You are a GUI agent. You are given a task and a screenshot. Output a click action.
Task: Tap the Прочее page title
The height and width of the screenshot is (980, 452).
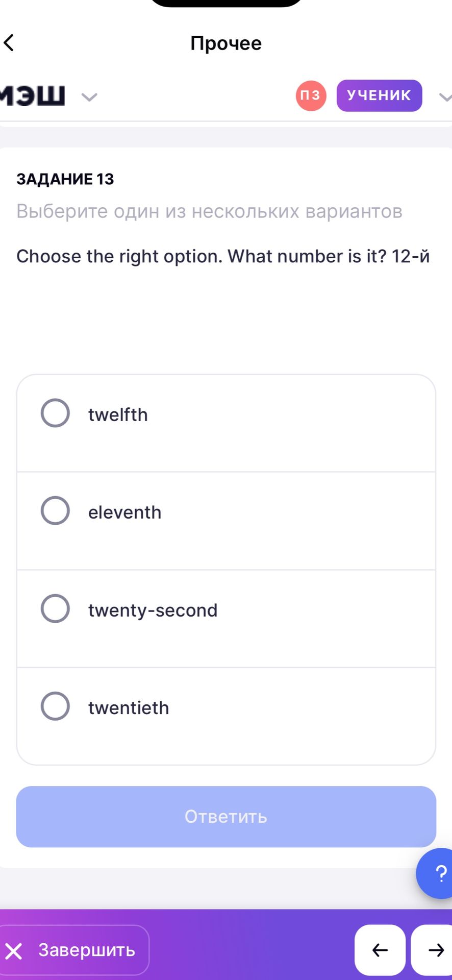(x=226, y=43)
